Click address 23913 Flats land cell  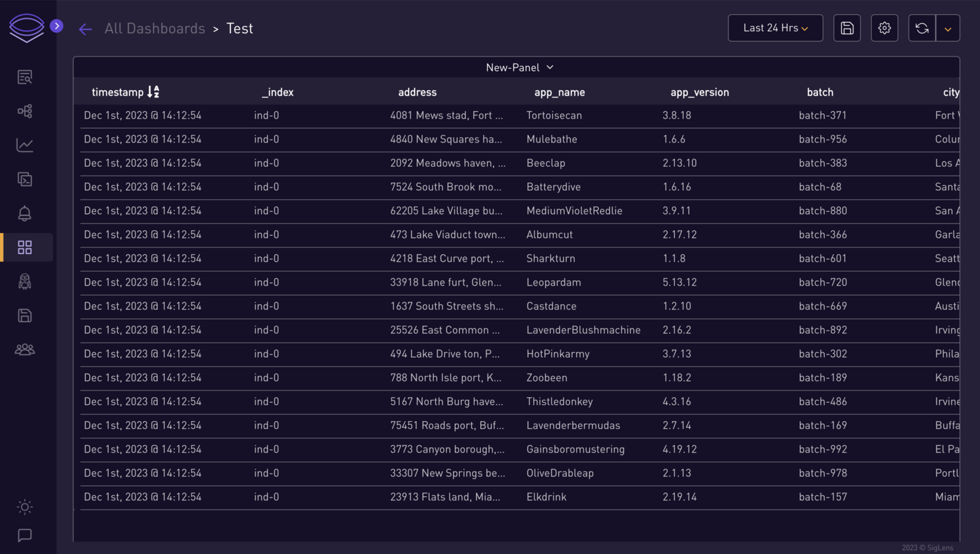tap(445, 497)
